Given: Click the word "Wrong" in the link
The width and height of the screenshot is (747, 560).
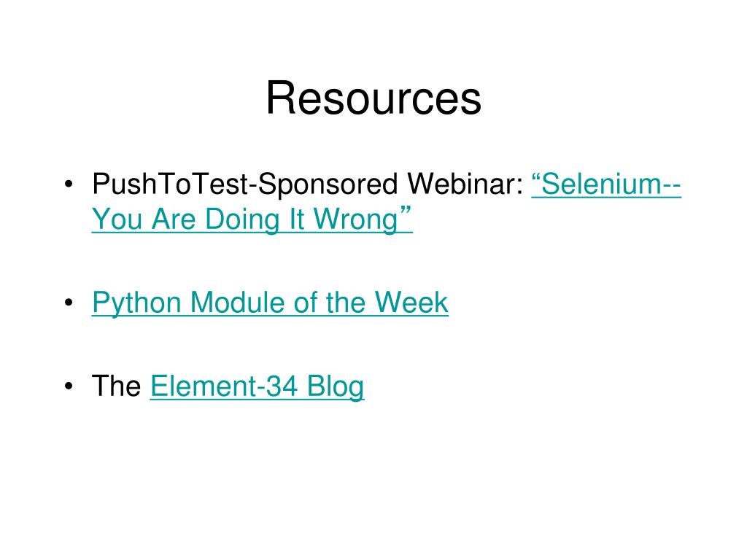Looking at the screenshot, I should [355, 219].
